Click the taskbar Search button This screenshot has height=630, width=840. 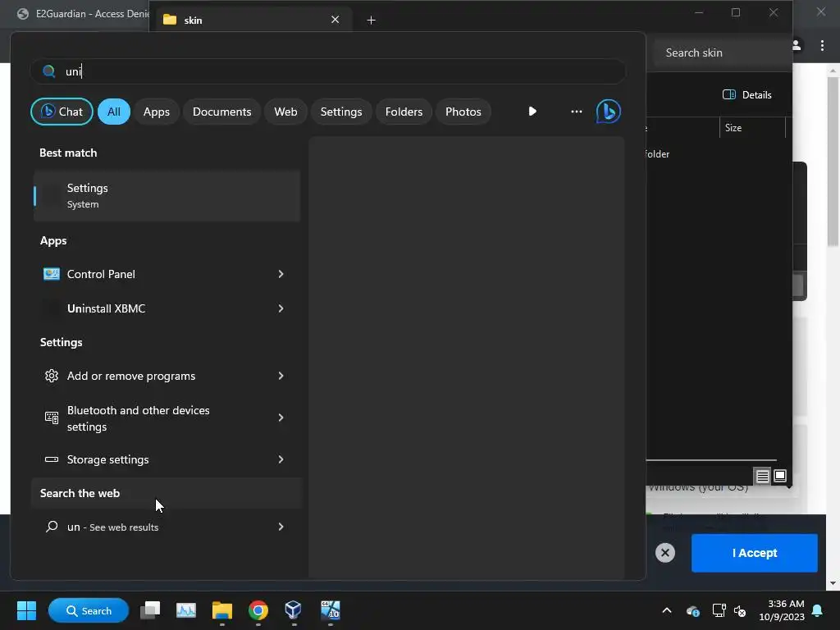coord(89,610)
